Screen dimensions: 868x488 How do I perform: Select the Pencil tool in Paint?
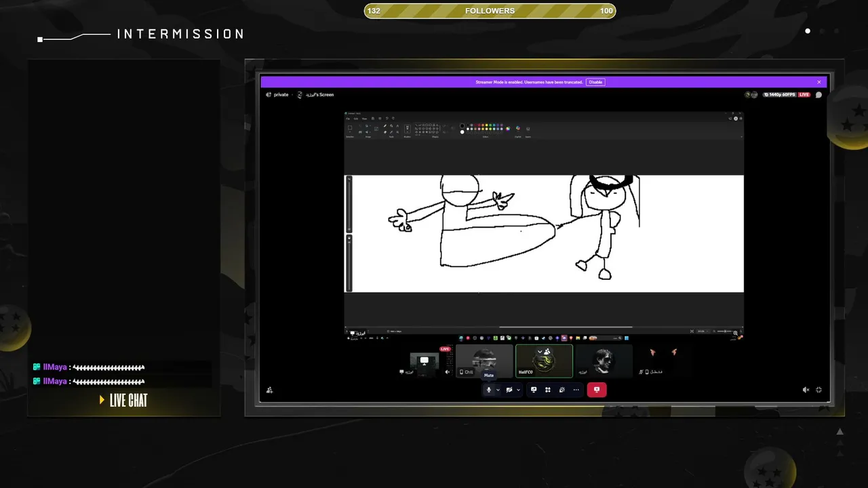tap(385, 125)
